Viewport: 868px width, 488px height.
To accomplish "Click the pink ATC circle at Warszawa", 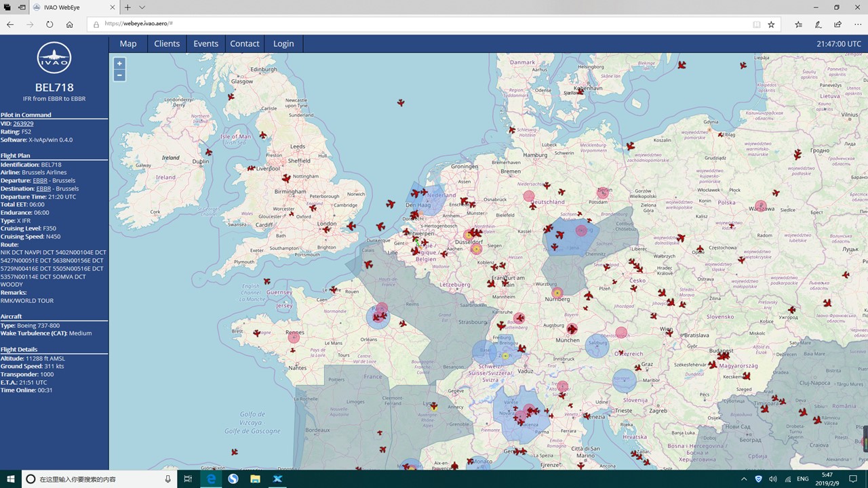I will (x=761, y=206).
